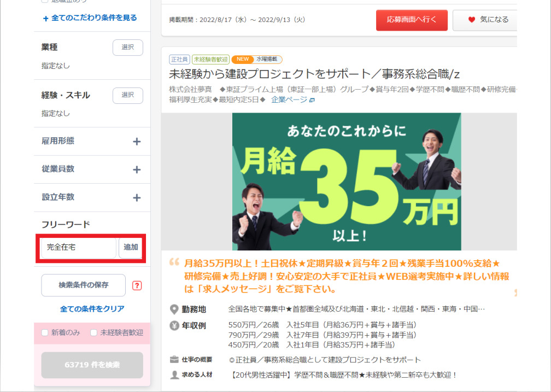The image size is (551, 392).
Task: Click the フリーワード heading
Action: [x=66, y=224]
